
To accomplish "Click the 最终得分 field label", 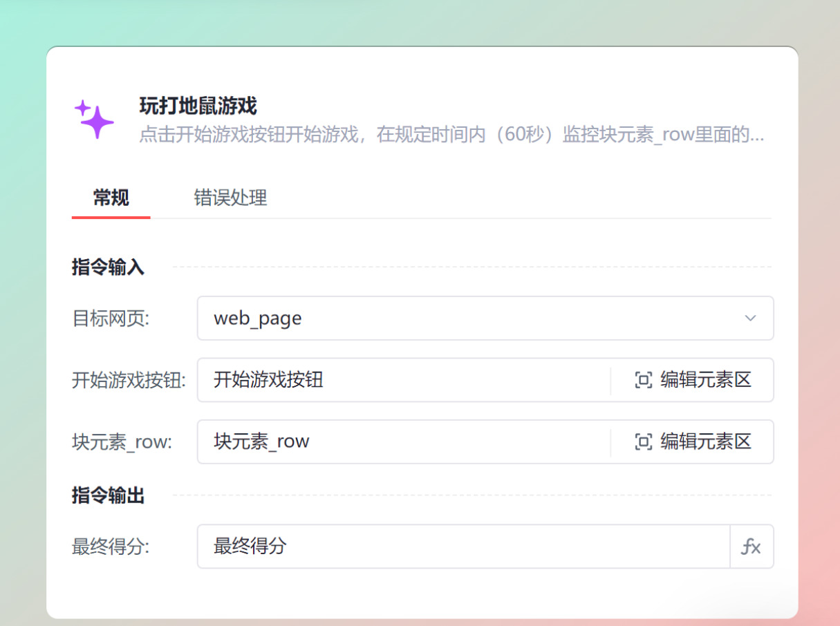I will pyautogui.click(x=111, y=547).
